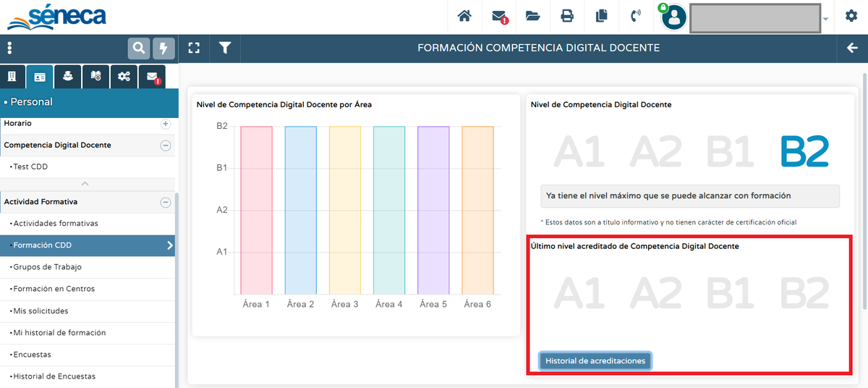
Task: Open the folder documents icon
Action: coord(533,16)
